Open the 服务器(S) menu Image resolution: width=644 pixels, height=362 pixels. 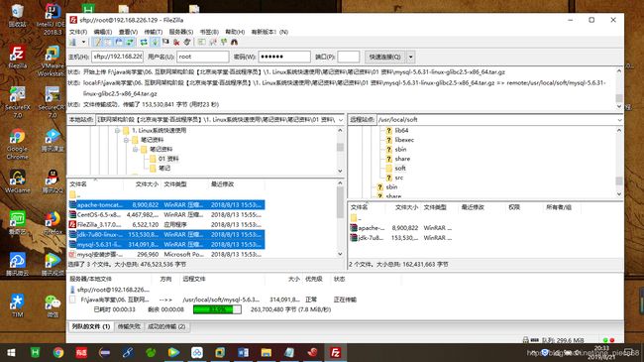tap(181, 32)
